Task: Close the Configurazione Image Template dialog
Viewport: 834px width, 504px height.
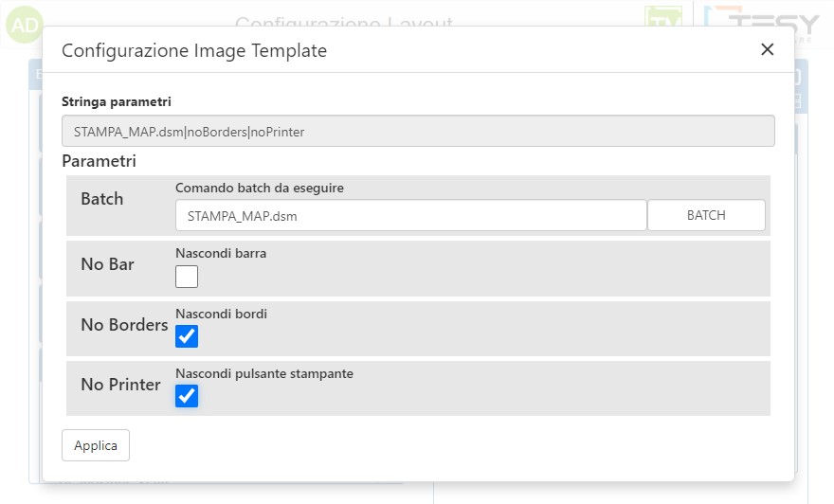Action: point(768,49)
